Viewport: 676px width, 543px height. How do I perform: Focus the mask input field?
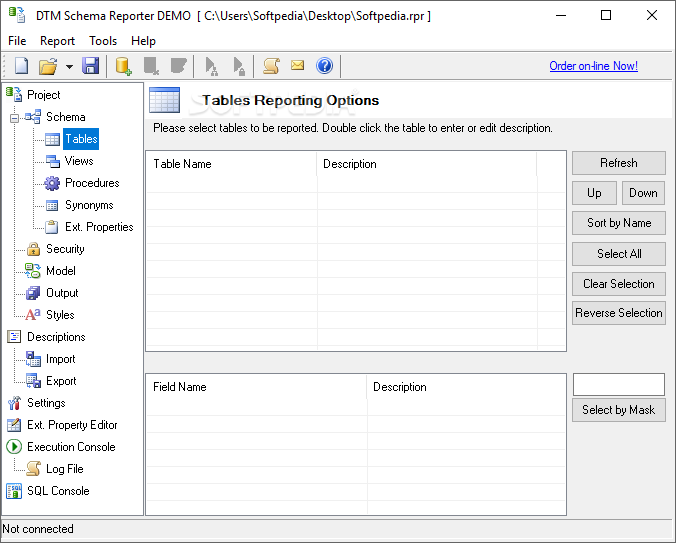pyautogui.click(x=619, y=384)
